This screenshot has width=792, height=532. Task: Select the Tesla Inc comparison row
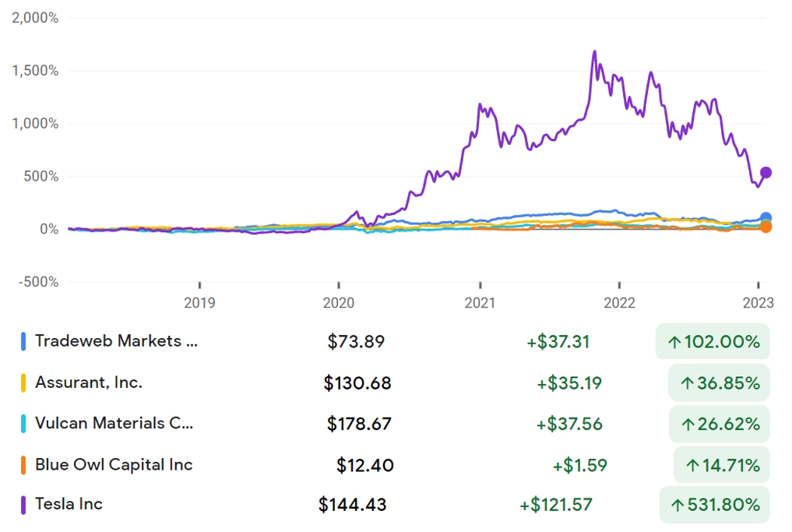[69, 505]
